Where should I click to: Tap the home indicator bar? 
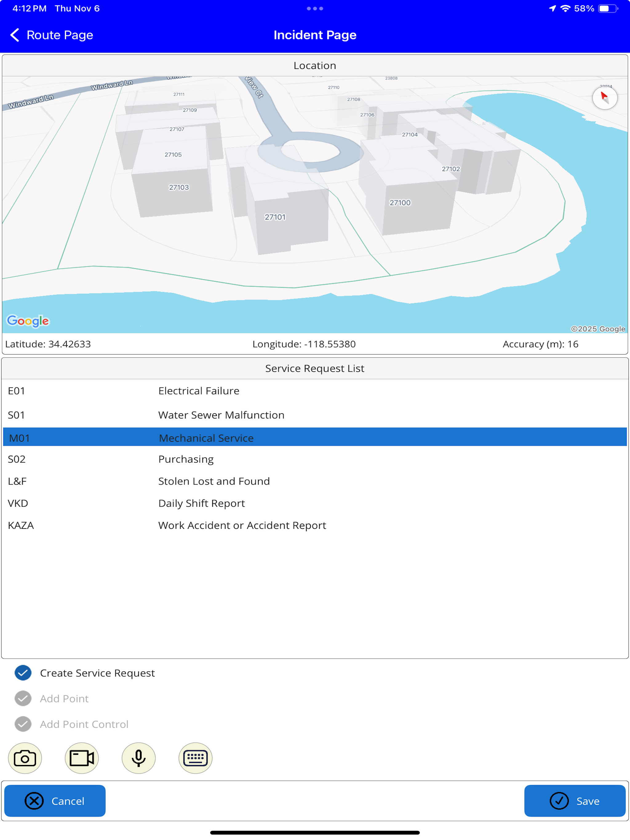[315, 833]
